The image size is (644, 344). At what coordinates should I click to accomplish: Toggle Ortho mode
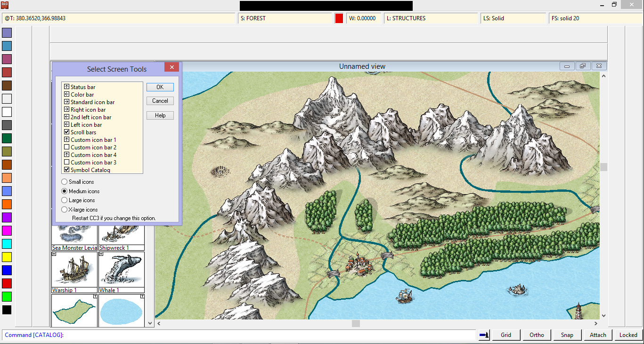click(537, 335)
